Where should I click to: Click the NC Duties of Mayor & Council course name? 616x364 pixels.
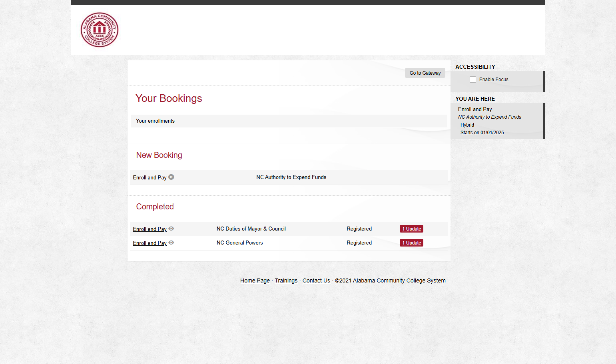251,229
